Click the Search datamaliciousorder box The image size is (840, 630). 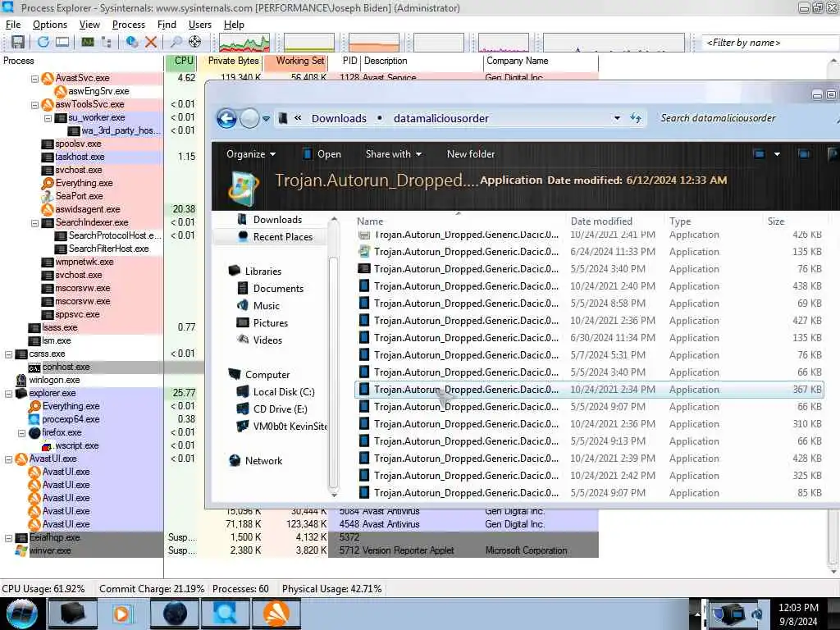tap(745, 118)
